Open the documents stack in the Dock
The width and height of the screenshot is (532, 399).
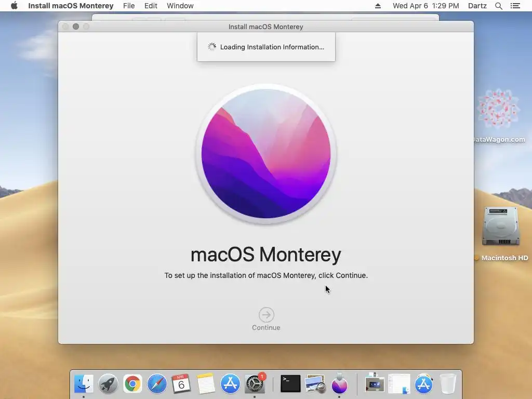point(400,384)
